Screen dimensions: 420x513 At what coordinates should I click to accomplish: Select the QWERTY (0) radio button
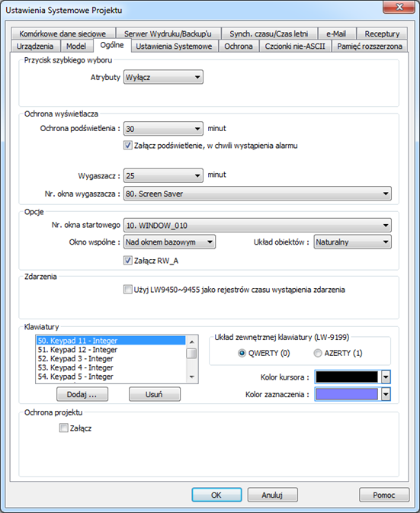pyautogui.click(x=242, y=354)
